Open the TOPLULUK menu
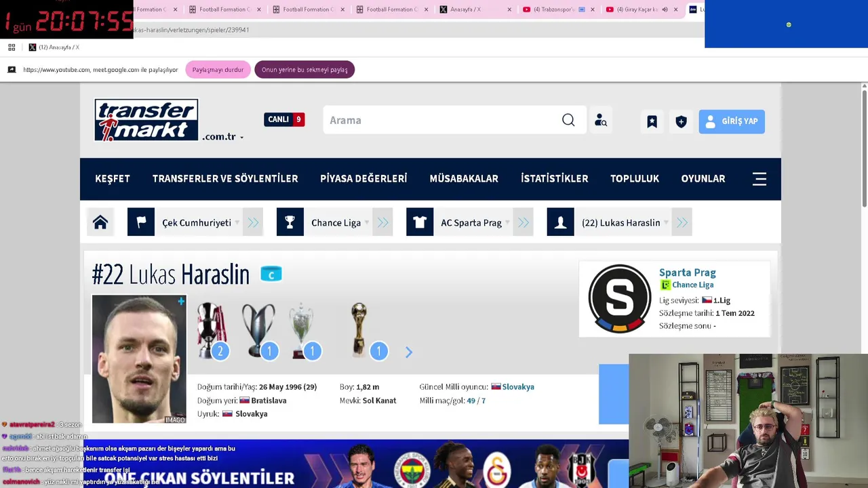 635,179
